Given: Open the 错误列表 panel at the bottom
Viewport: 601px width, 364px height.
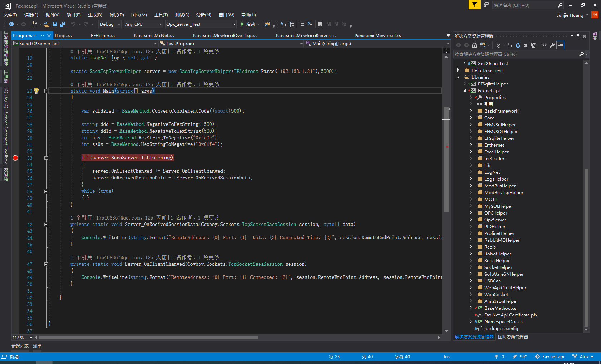Looking at the screenshot, I should 20,346.
